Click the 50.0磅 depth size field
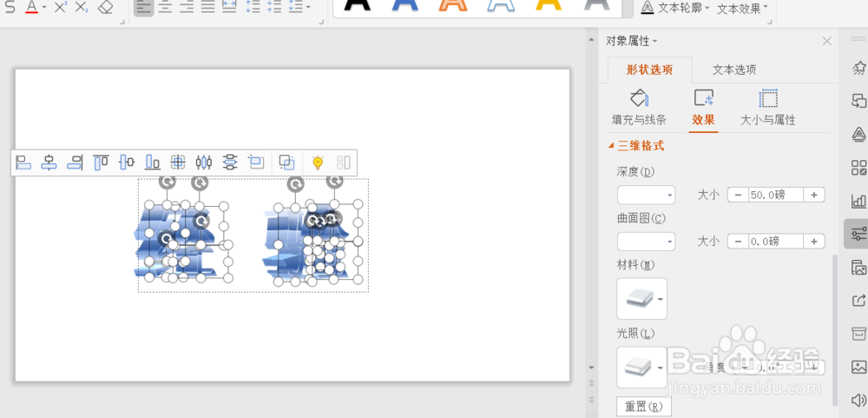 pyautogui.click(x=775, y=196)
